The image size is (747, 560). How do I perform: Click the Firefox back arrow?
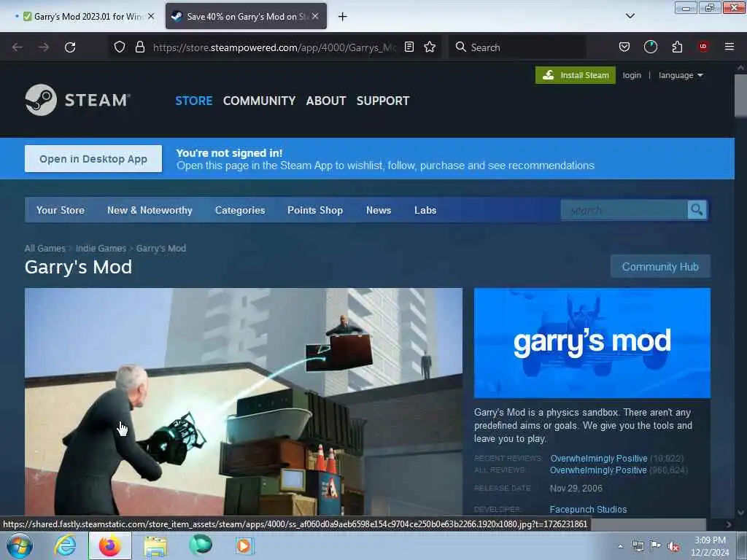tap(18, 47)
